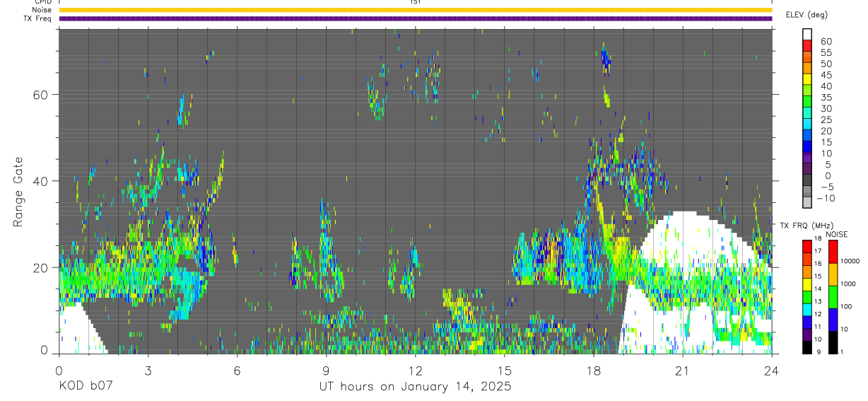Click the 'Noise' row label at top left
The height and width of the screenshot is (401, 868).
point(42,10)
